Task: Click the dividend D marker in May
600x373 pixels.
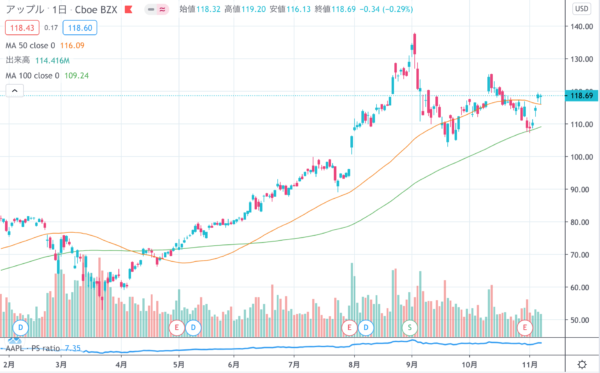Action: pos(193,328)
